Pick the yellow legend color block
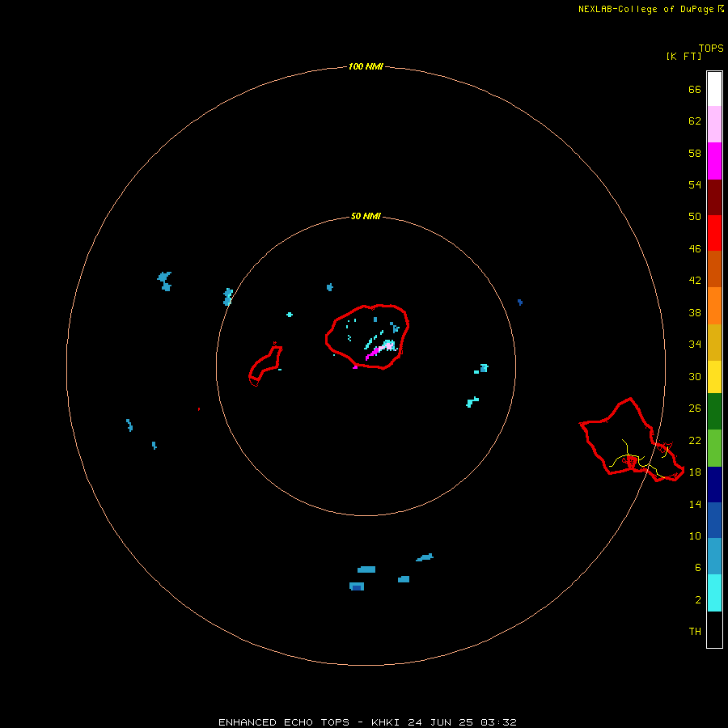Viewport: 728px width, 728px height. coord(714,376)
